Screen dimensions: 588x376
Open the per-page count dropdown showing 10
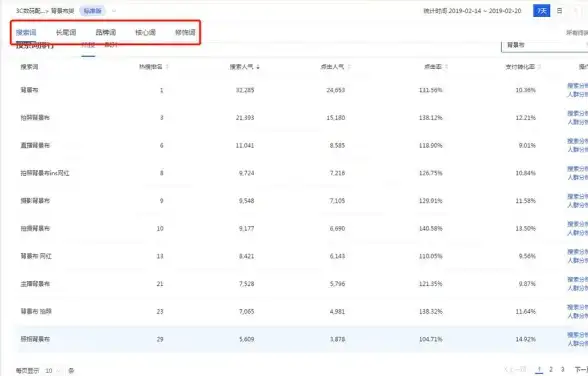tap(52, 370)
